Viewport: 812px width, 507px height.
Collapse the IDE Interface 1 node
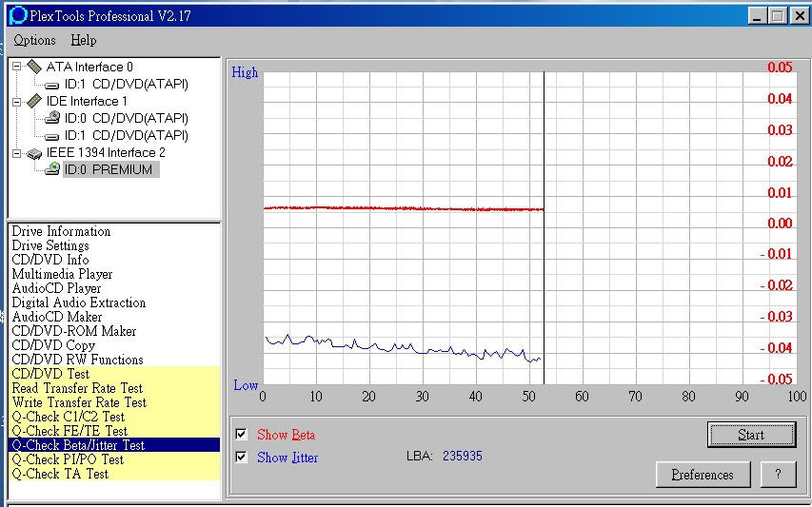click(16, 102)
